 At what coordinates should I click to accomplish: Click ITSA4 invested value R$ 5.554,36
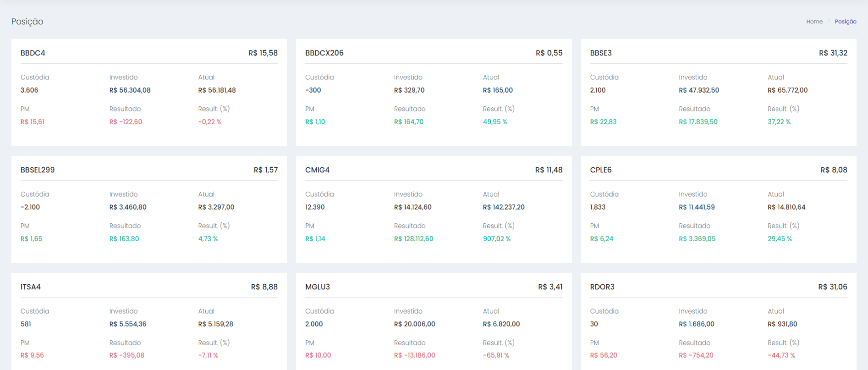pyautogui.click(x=128, y=324)
